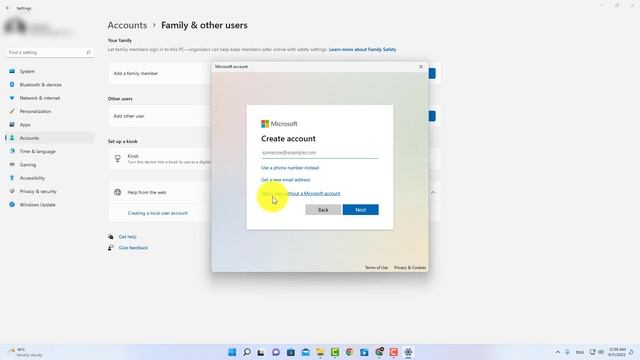Screen dimensions: 640x360
Task: Open Task View on the taskbar
Action: click(x=261, y=352)
